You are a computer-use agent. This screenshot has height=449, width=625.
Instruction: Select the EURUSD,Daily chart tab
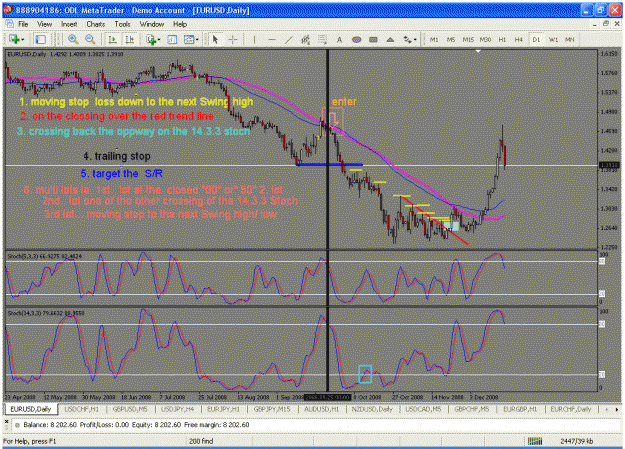[31, 409]
